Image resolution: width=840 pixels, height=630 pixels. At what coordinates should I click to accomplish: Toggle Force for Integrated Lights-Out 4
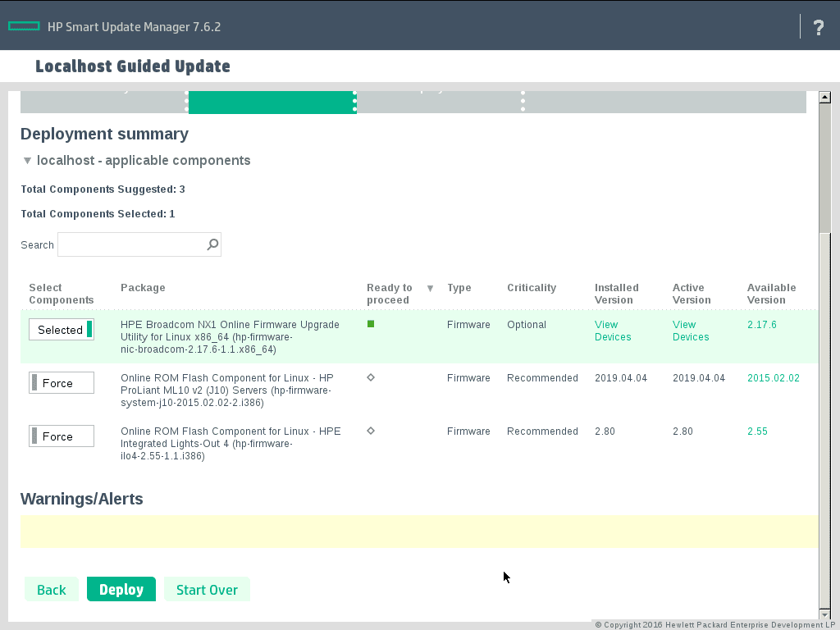click(x=62, y=436)
